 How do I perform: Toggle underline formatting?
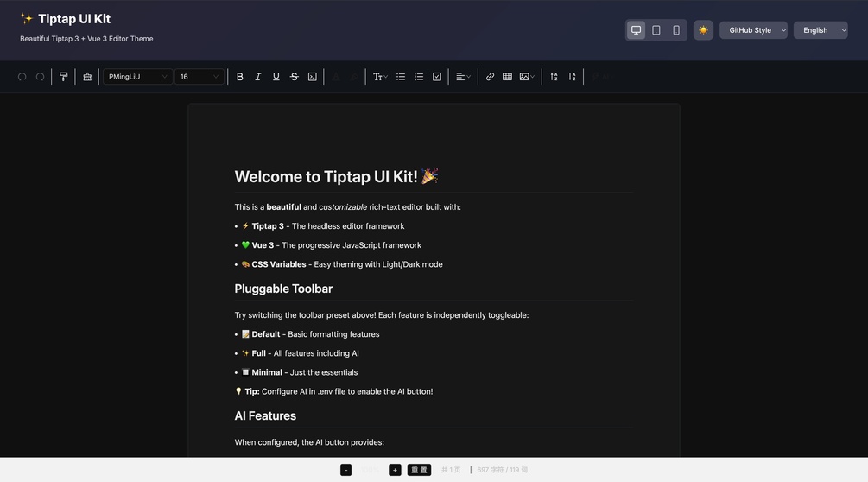click(x=276, y=77)
